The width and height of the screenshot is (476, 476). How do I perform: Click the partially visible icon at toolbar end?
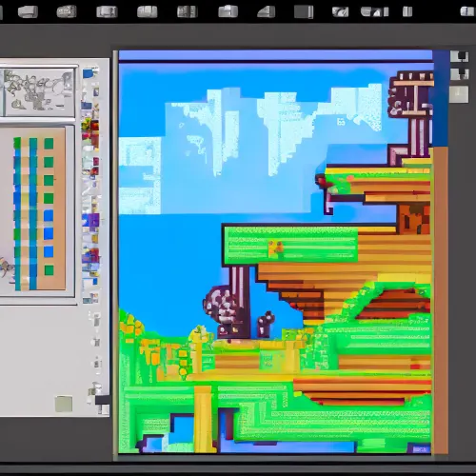(x=467, y=11)
